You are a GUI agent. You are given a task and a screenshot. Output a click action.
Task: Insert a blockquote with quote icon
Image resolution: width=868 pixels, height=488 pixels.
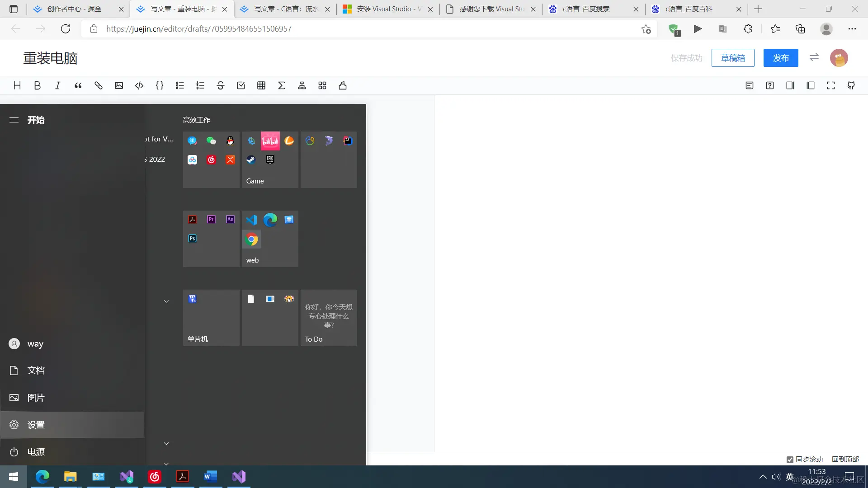point(78,85)
